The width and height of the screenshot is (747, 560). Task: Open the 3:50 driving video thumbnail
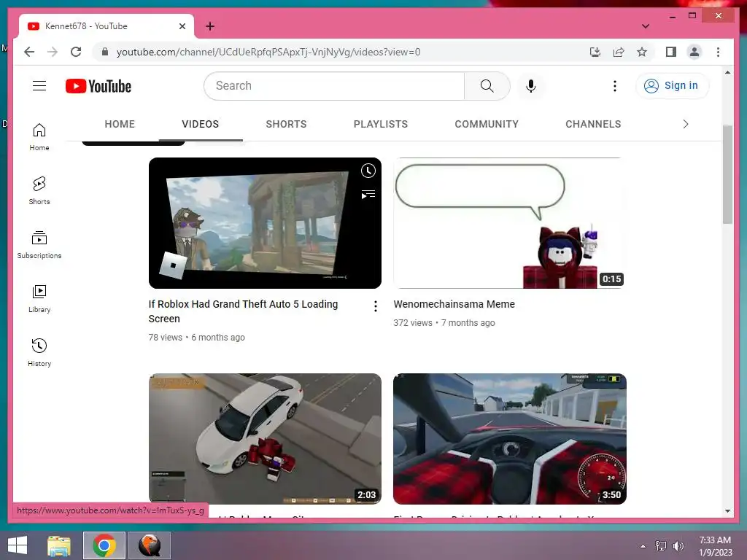click(510, 438)
